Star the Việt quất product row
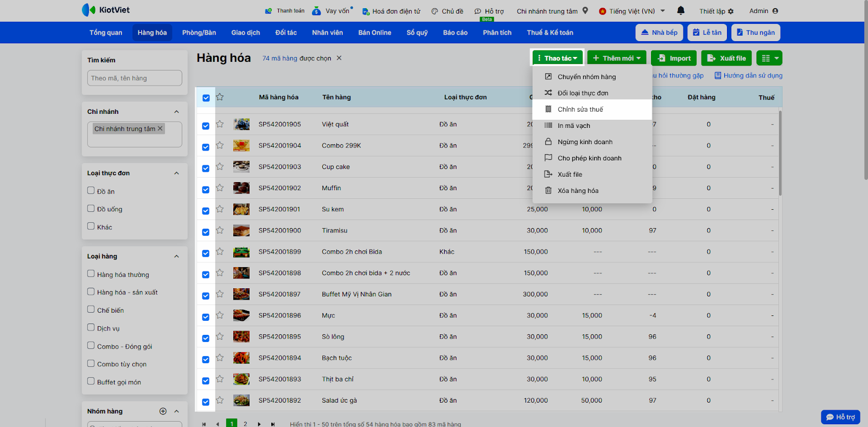 point(220,124)
